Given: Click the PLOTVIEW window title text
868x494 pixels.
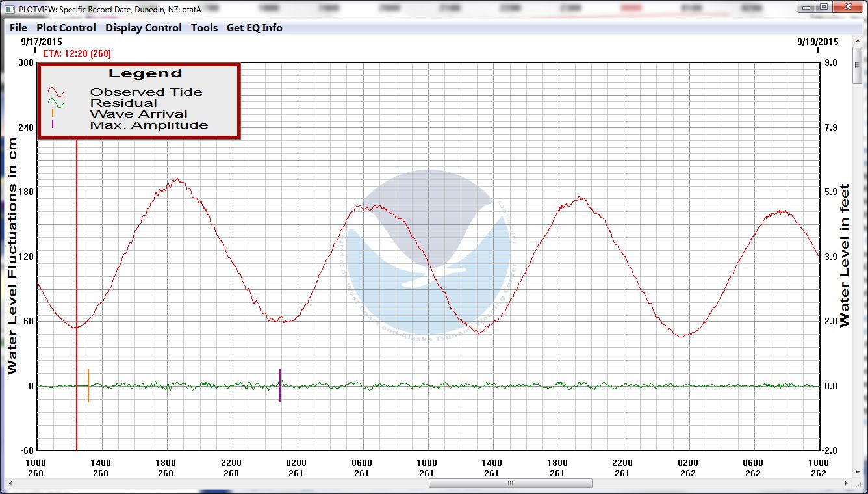Looking at the screenshot, I should tap(110, 10).
